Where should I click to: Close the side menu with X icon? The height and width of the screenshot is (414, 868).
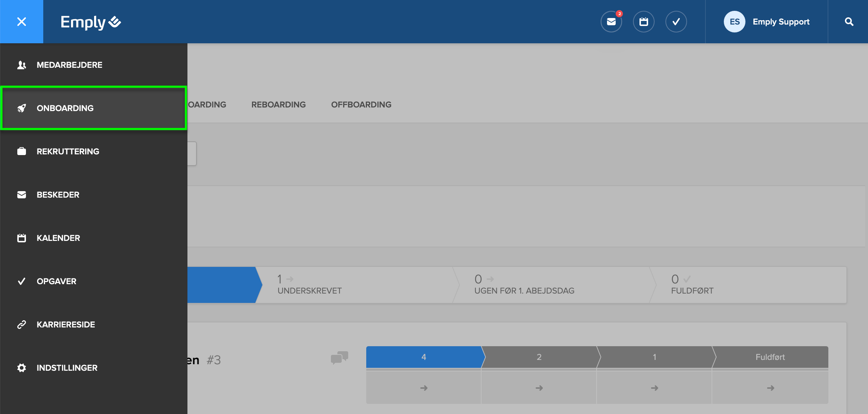[x=22, y=22]
